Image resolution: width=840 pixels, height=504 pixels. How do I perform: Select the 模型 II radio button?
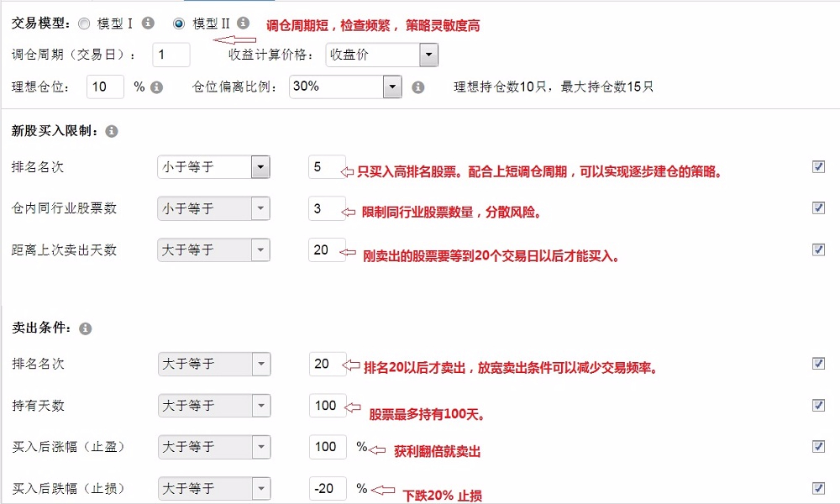pyautogui.click(x=179, y=24)
